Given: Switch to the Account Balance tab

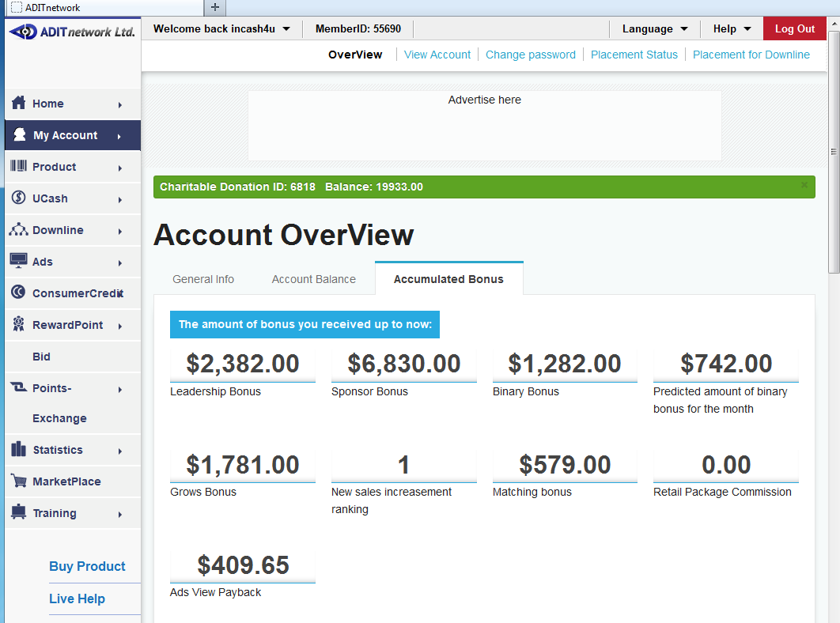Looking at the screenshot, I should [x=313, y=279].
